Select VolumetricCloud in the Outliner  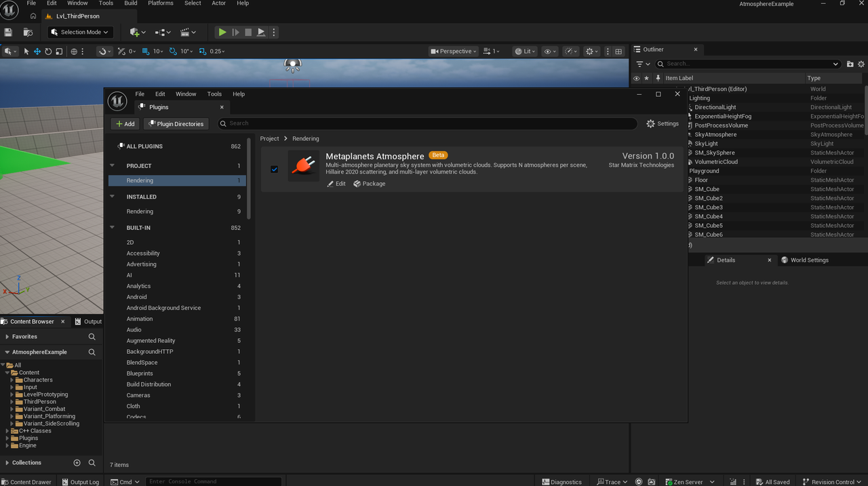tap(716, 162)
